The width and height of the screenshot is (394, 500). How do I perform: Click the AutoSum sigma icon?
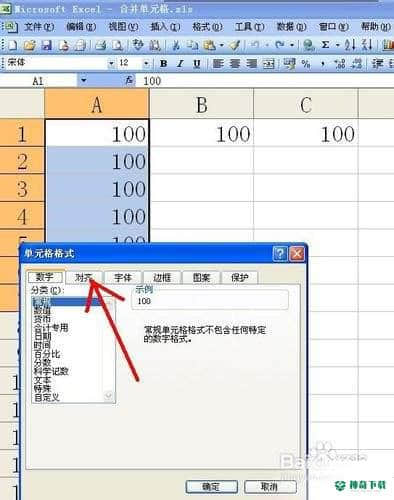point(326,45)
